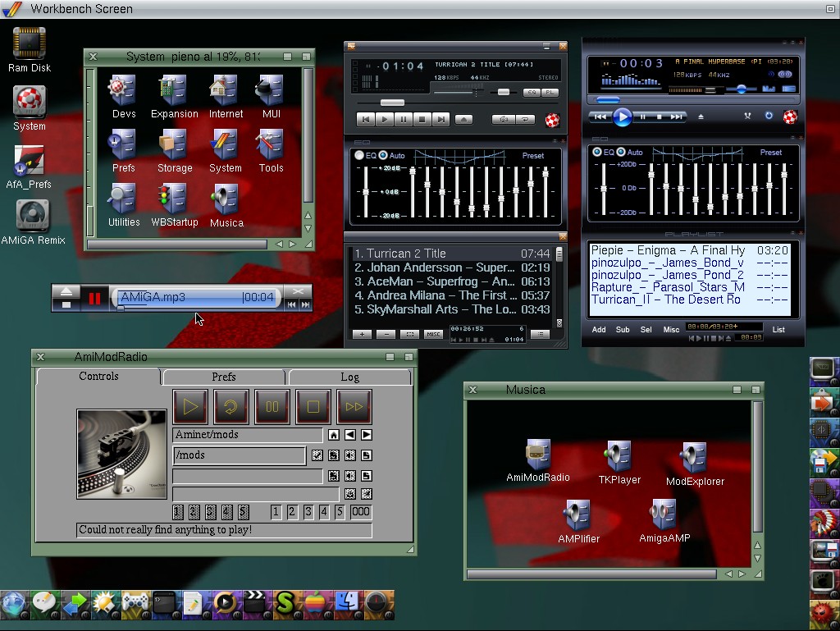
Task: Click the AfA_Prefs desktop icon
Action: [x=29, y=160]
